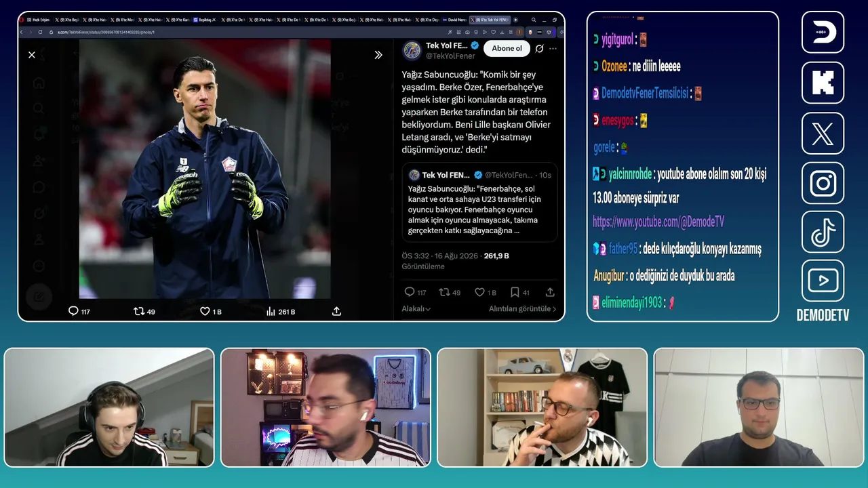Screen dimensions: 868x488
Task: Click the X social icon in sidebar
Action: coord(823,133)
